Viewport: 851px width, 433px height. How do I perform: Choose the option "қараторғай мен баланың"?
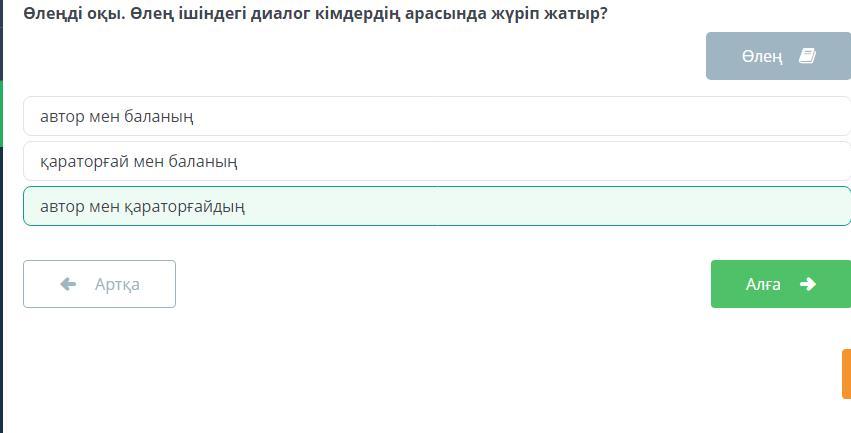[139, 161]
